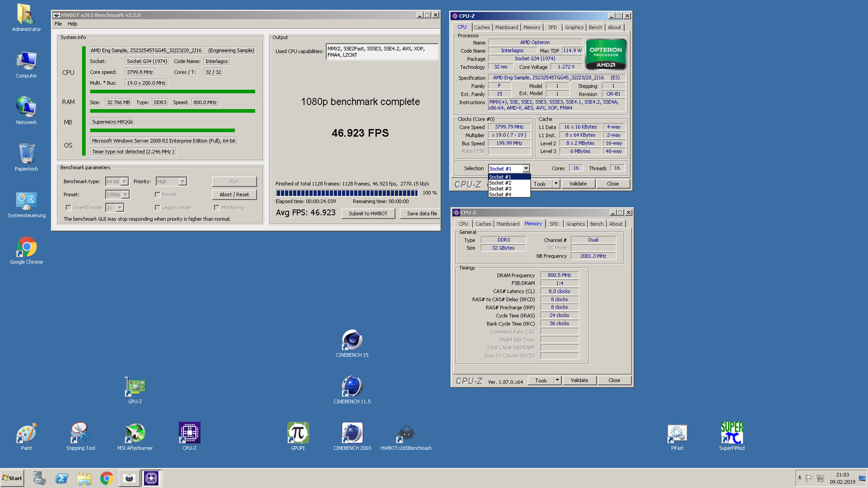Viewport: 868px width, 488px height.
Task: Choose Socket #3 in the list
Action: point(509,189)
